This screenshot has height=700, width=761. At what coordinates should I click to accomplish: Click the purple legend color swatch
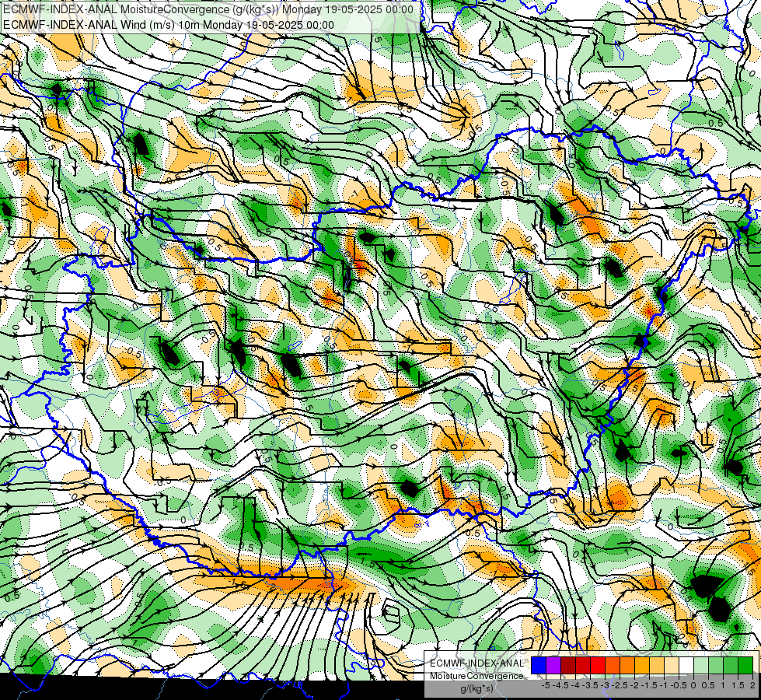click(553, 665)
